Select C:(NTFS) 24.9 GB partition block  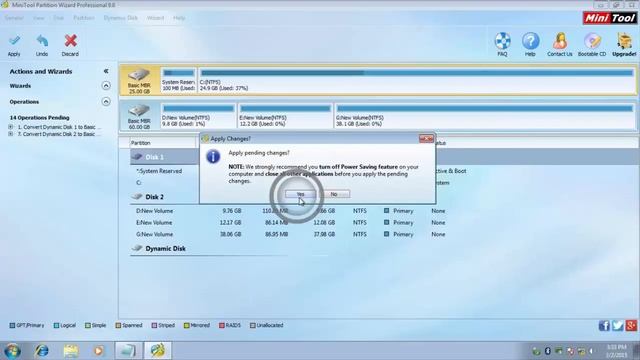pos(416,80)
